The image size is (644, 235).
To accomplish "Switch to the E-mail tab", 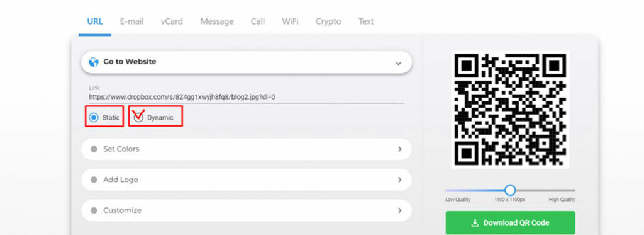I will tap(132, 21).
